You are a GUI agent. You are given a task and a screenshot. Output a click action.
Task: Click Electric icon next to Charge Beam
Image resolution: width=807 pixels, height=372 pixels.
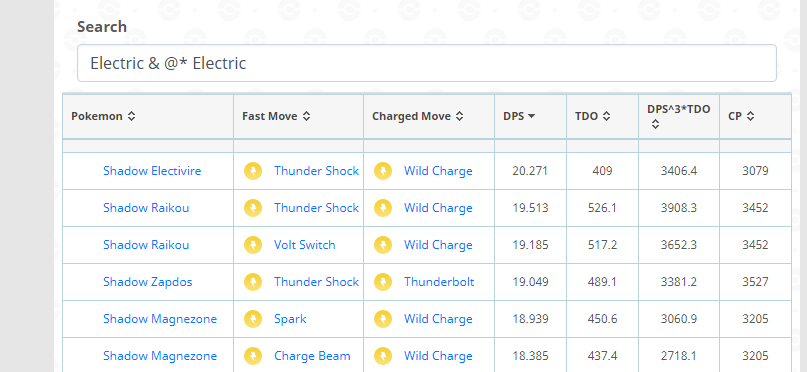pyautogui.click(x=253, y=356)
